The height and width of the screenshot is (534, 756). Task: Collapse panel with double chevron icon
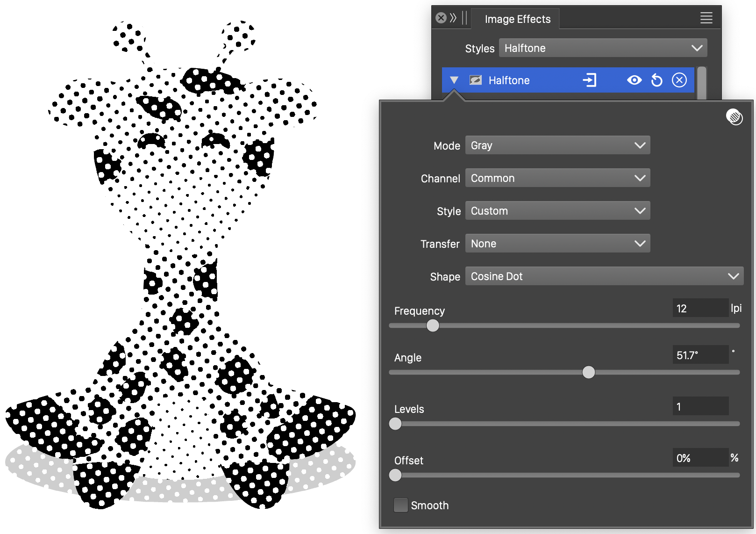click(453, 18)
